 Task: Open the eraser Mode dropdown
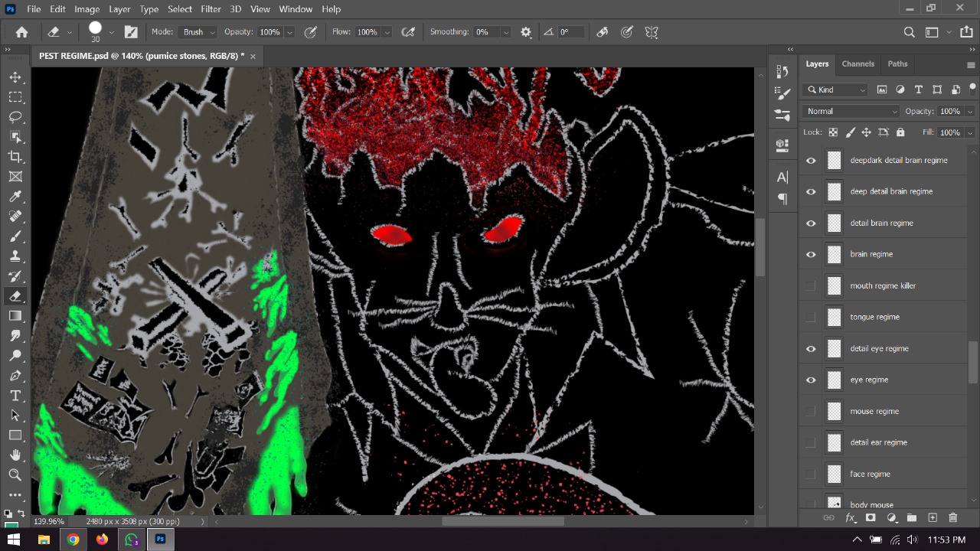tap(198, 32)
